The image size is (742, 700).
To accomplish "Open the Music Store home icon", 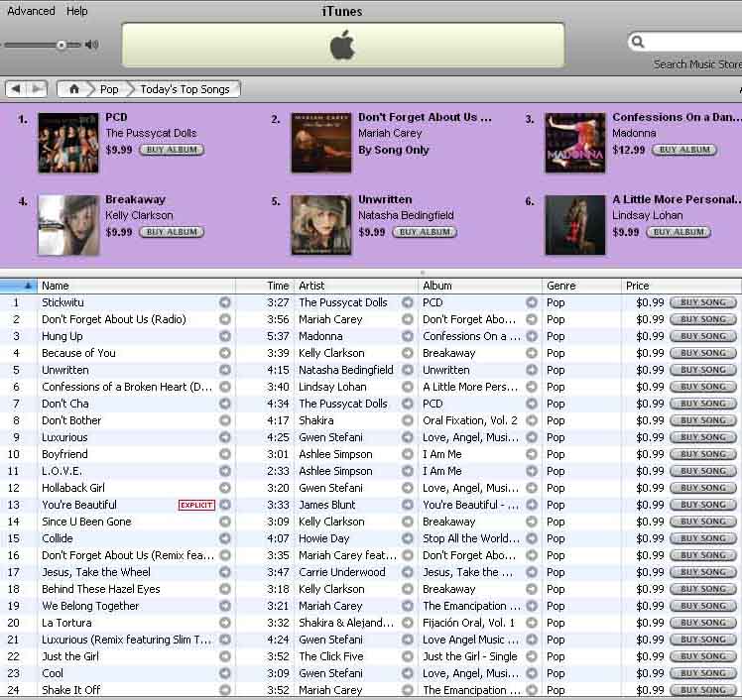I will click(x=74, y=89).
